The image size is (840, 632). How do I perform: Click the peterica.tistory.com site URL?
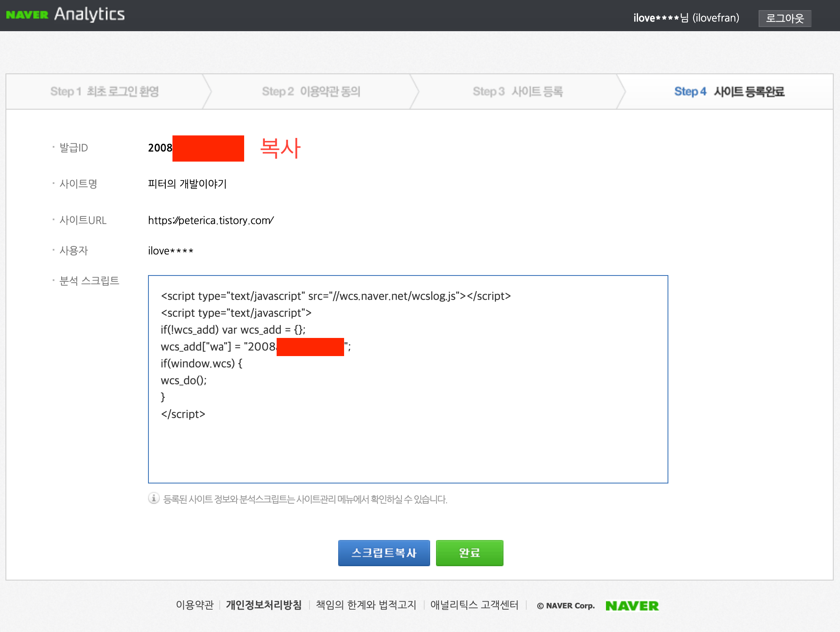point(211,220)
